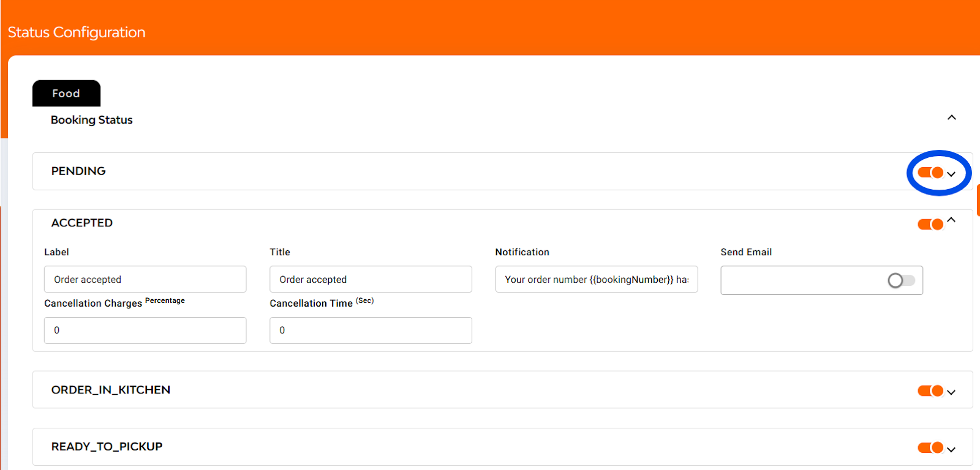Click the Cancellation Time seconds field

[371, 330]
